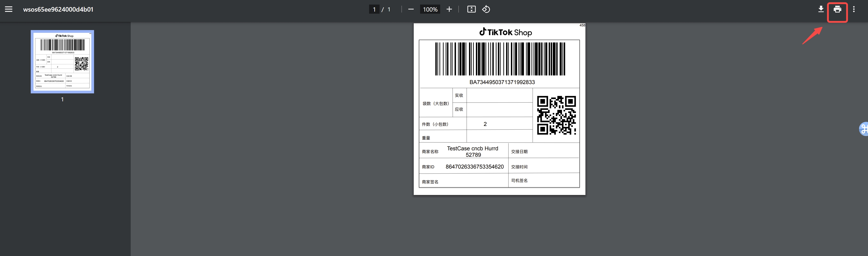Click merchant name TestCase cncb Hurrd
Screen dimensions: 868x256
pos(472,148)
